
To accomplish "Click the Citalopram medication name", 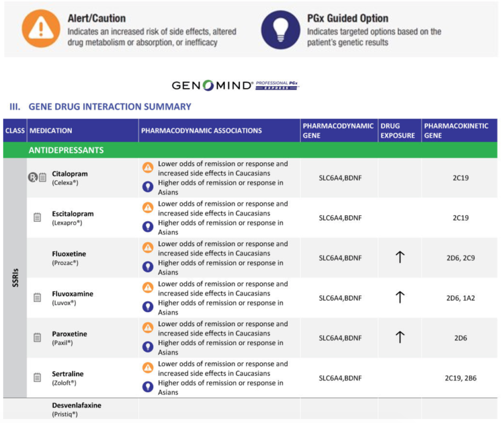I will (69, 174).
